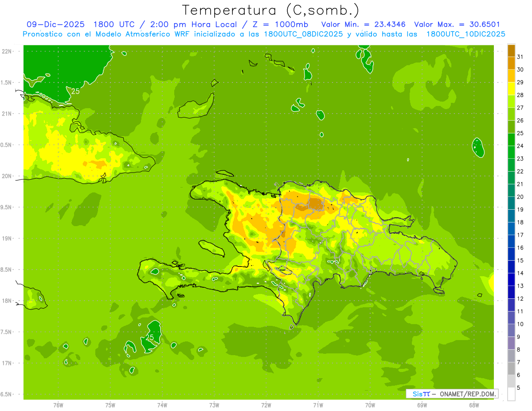532x411 pixels.
Task: Click the '31' value on the color scale
Action: (520, 56)
